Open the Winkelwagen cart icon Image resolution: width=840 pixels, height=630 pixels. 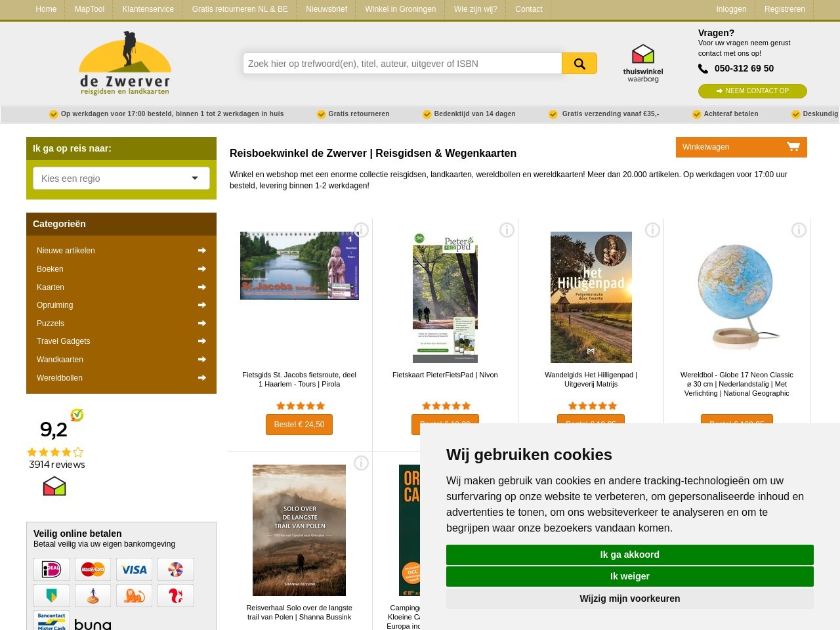point(793,146)
